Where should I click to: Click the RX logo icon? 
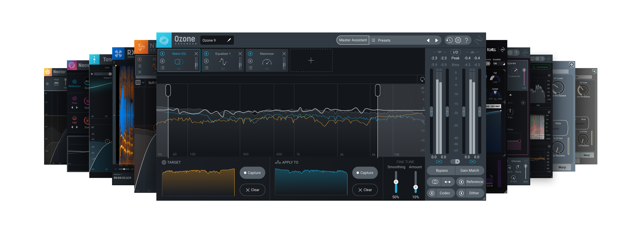pos(118,53)
